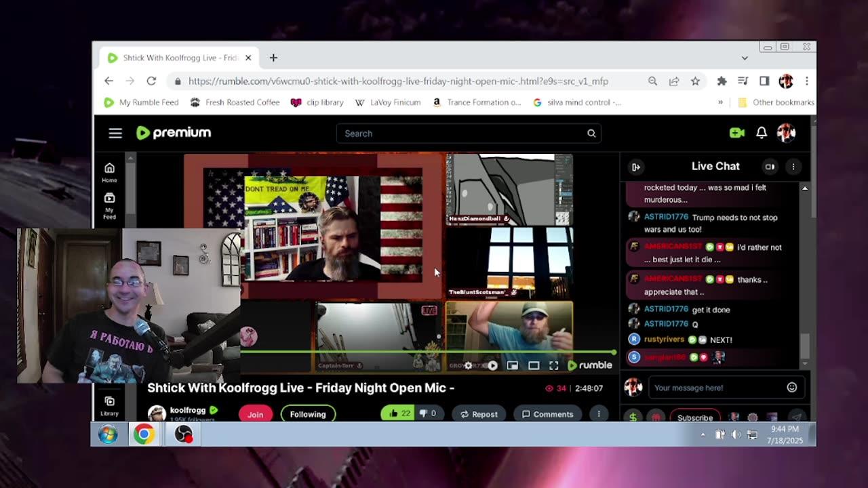
Task: Open My Feed in the sidebar
Action: (109, 205)
